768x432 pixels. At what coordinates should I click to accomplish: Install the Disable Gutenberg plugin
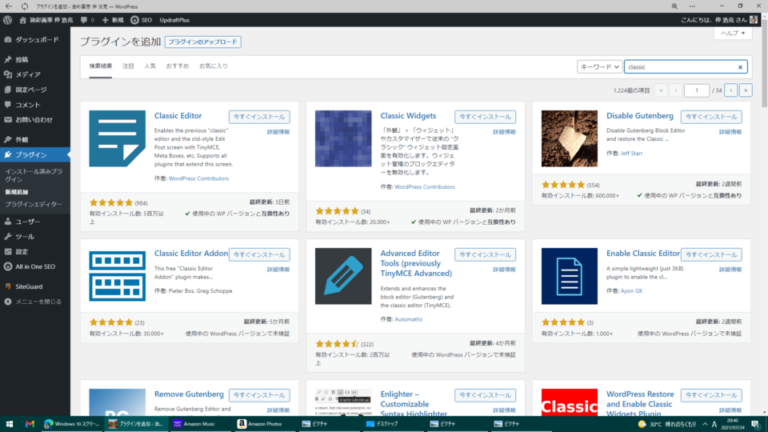point(711,117)
